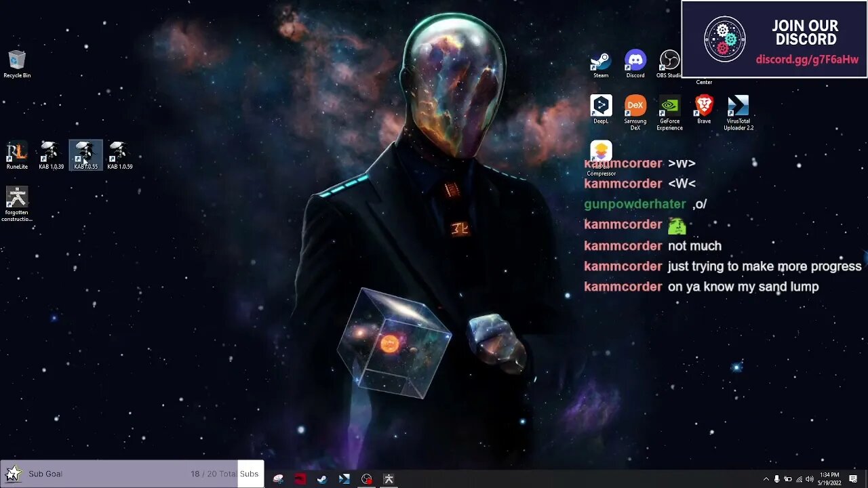Select the GeForce Experience desktop shortcut
868x488 pixels.
pos(669,113)
